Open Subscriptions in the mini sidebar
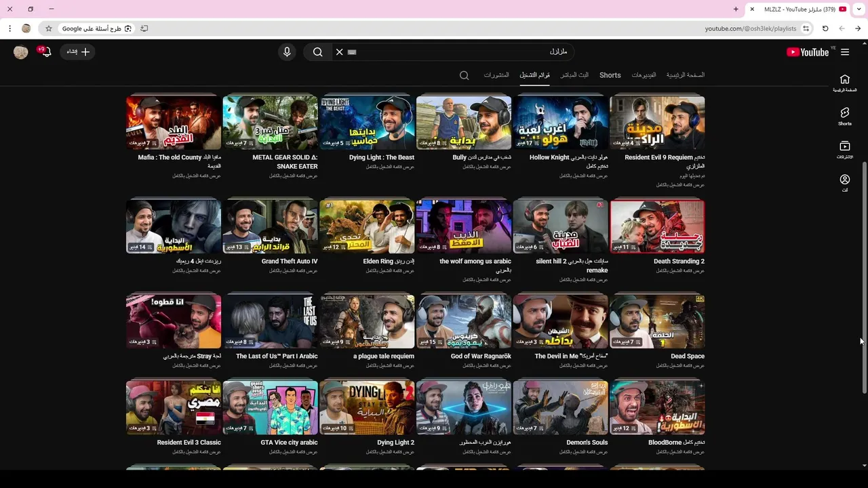This screenshot has height=488, width=868. (845, 150)
